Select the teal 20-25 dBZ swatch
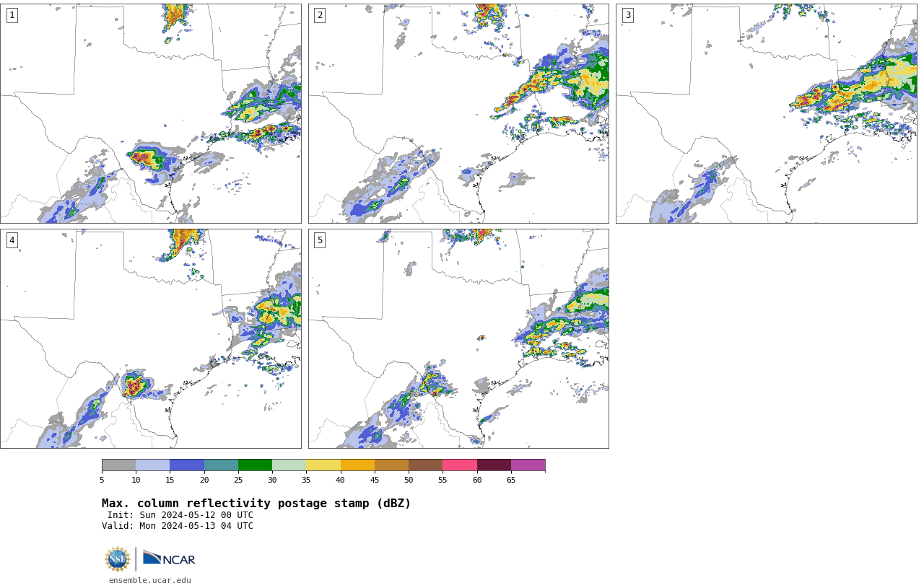The width and height of the screenshot is (924, 588). point(221,465)
